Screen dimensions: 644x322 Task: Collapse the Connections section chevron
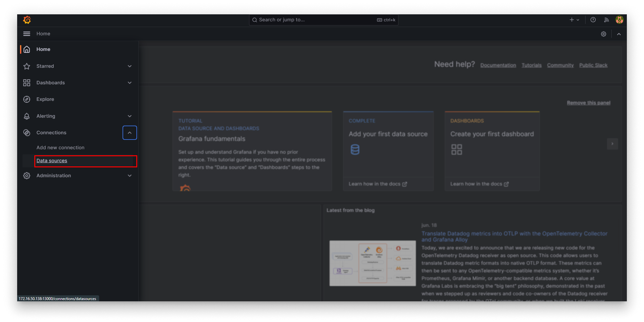pyautogui.click(x=129, y=133)
